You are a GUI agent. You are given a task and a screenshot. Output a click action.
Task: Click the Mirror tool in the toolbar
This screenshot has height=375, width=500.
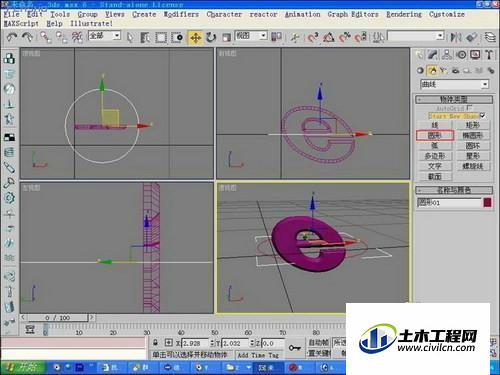pyautogui.click(x=455, y=37)
